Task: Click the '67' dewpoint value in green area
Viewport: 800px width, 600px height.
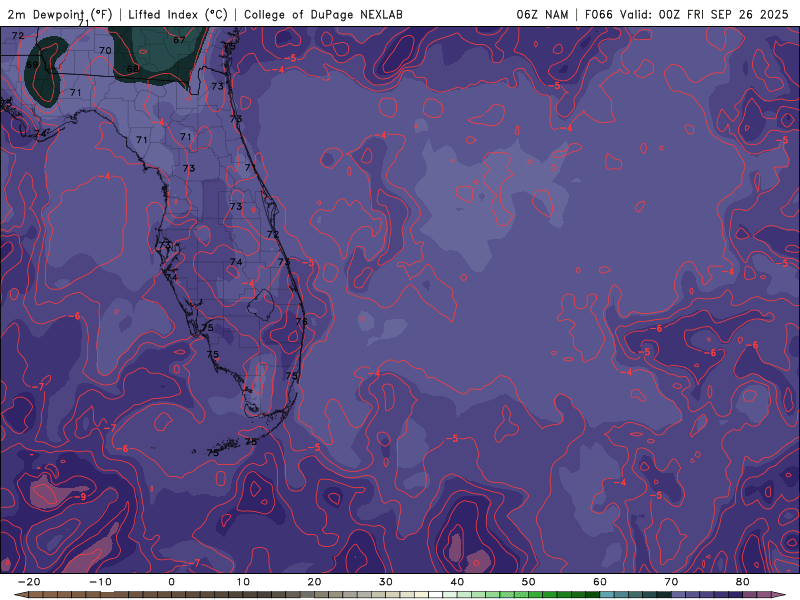Action: (x=179, y=40)
